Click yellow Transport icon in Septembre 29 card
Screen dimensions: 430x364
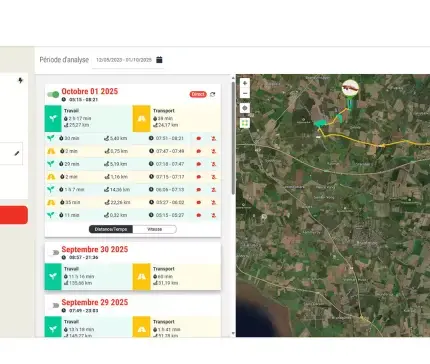pos(141,327)
